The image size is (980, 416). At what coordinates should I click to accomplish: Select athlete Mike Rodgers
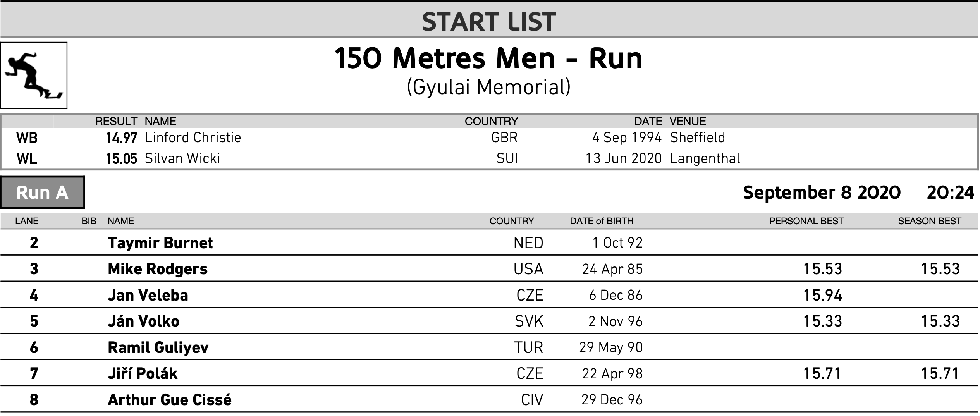[x=158, y=269]
